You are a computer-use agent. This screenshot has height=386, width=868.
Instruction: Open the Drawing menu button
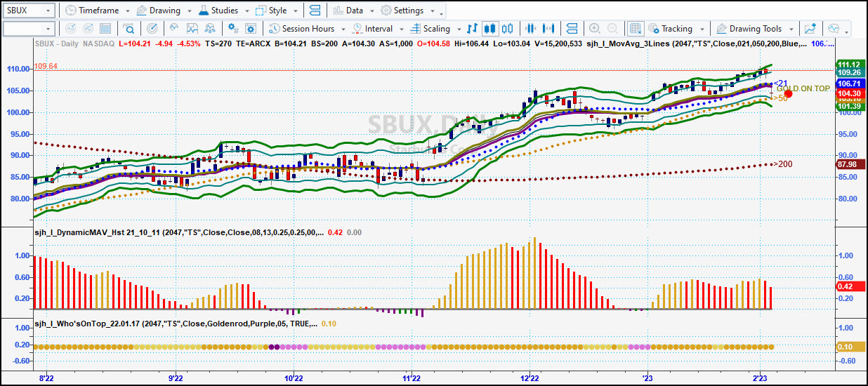(158, 11)
